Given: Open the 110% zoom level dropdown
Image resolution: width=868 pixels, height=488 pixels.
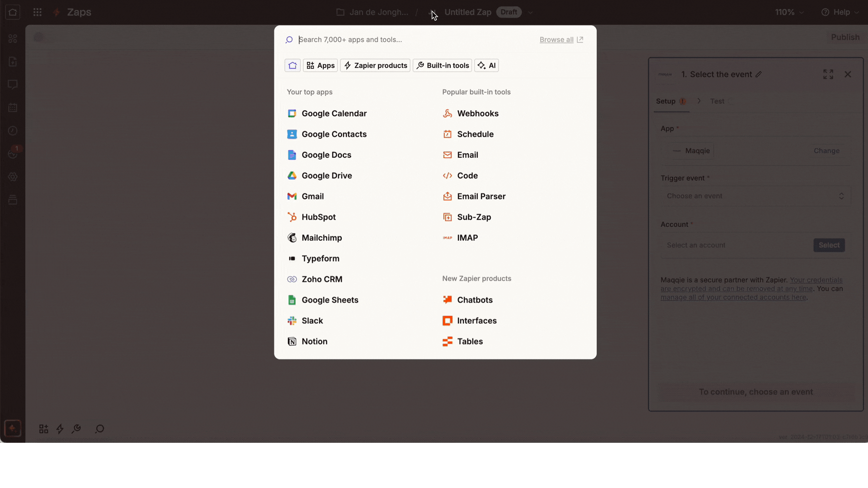Looking at the screenshot, I should 789,12.
